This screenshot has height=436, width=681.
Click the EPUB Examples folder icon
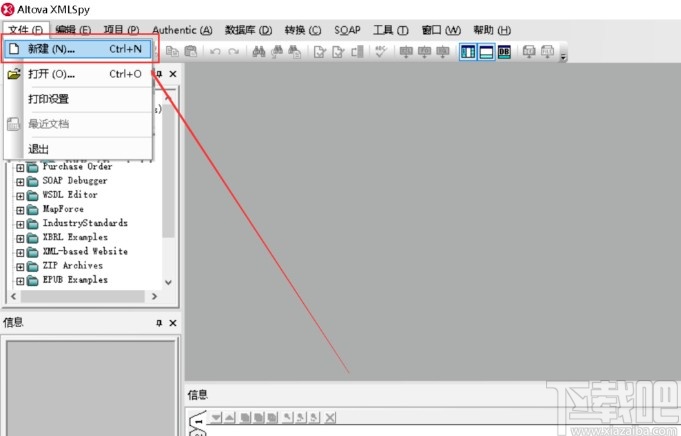[x=33, y=281]
